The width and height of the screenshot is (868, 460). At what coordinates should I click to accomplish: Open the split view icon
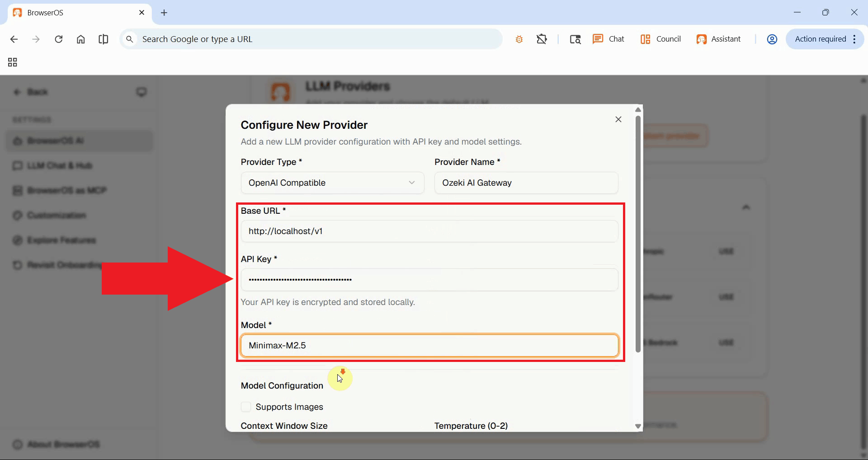click(103, 39)
